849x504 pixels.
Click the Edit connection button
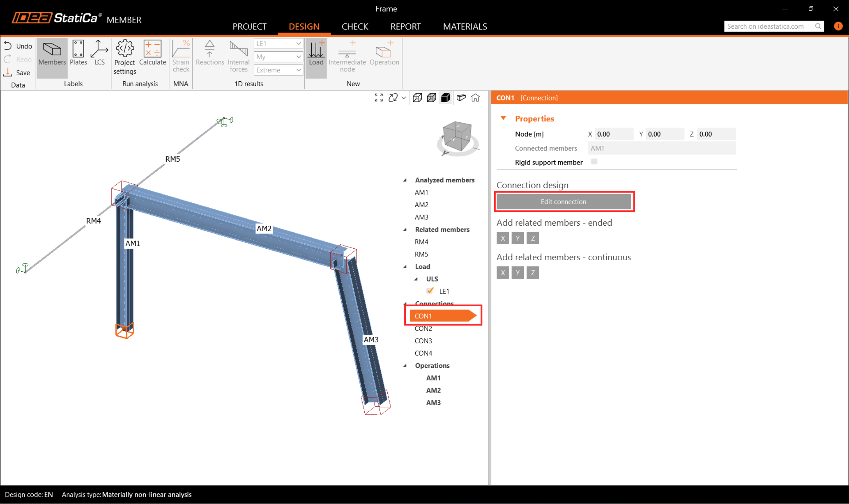click(564, 202)
